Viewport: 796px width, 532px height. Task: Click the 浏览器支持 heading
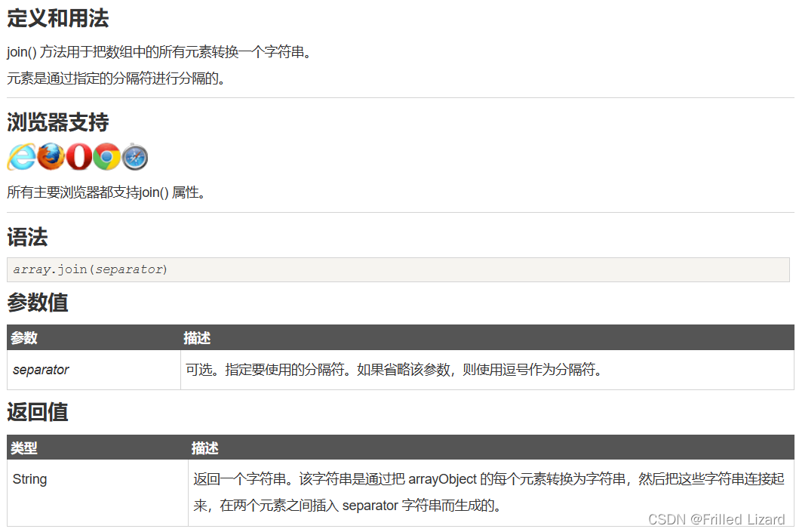point(58,122)
